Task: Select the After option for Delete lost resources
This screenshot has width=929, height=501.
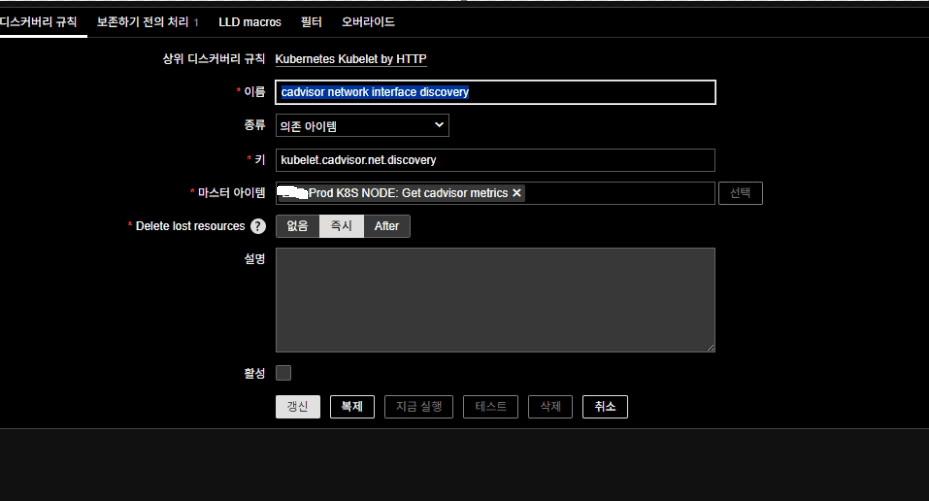Action: (387, 226)
